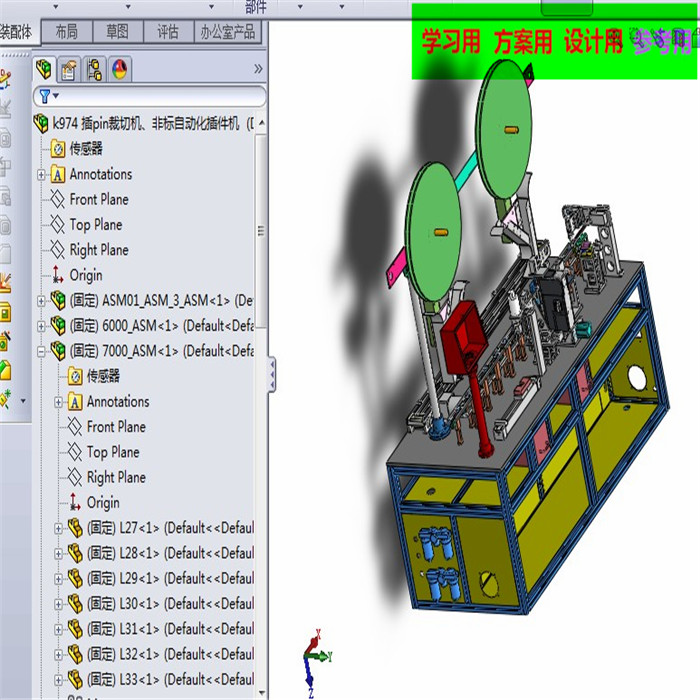This screenshot has width=700, height=700.
Task: Expand the L27<1> part node
Action: pos(58,529)
